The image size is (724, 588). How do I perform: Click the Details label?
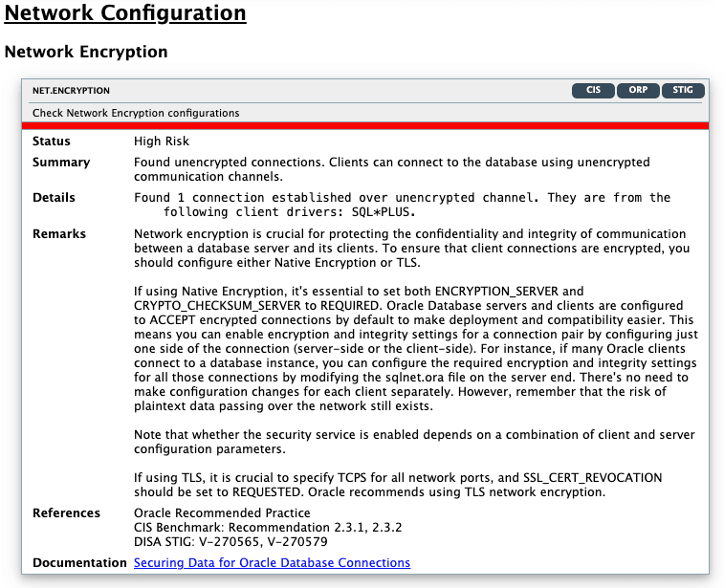[x=54, y=198]
